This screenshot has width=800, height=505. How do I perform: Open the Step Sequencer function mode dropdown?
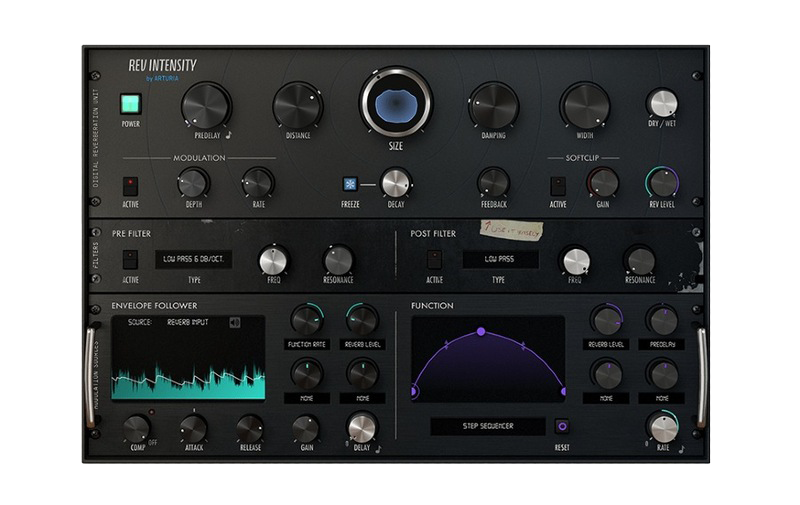(x=487, y=426)
